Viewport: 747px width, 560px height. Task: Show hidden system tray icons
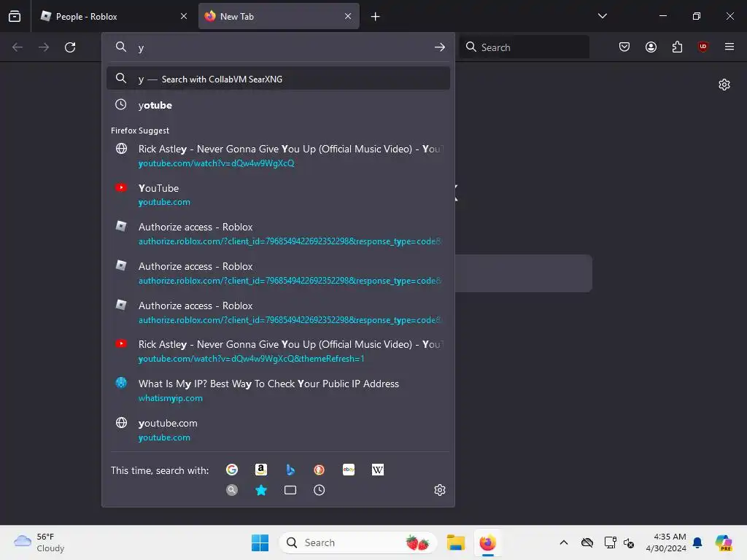(x=564, y=542)
